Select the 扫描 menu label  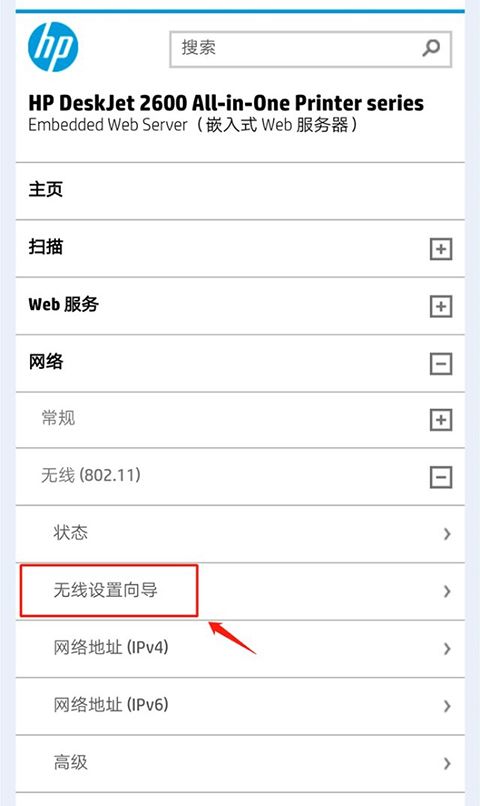46,247
